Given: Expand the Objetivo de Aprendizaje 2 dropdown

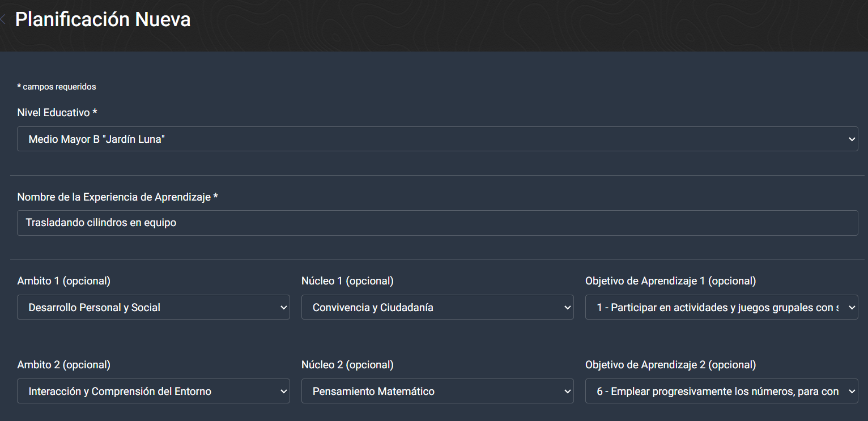Looking at the screenshot, I should (721, 391).
